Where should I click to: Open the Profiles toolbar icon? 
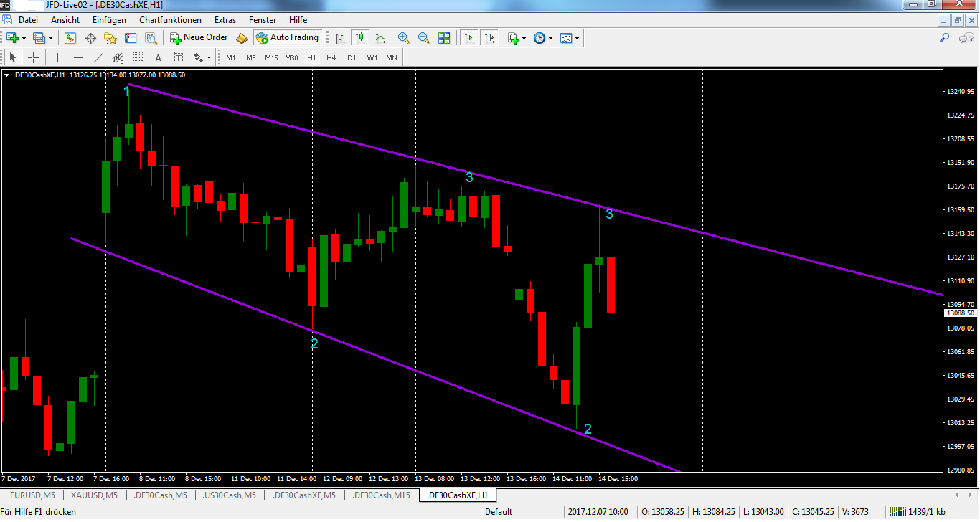(x=39, y=37)
